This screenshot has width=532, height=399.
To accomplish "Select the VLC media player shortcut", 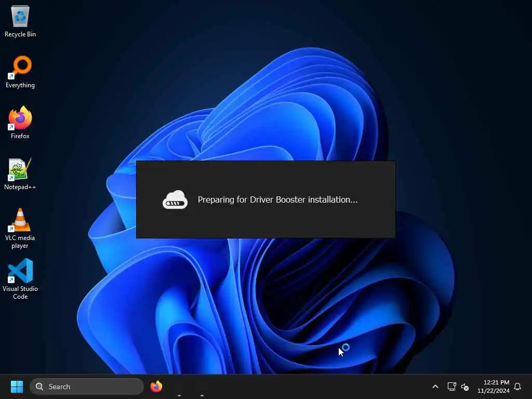I will (x=20, y=229).
